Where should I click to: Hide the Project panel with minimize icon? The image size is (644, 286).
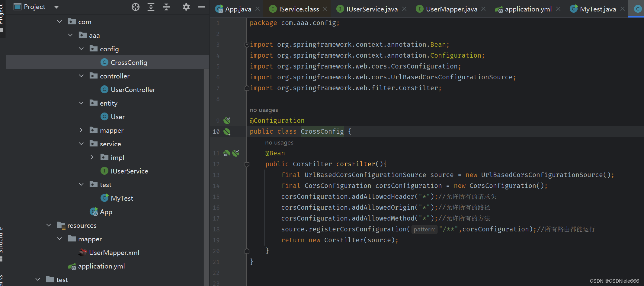pyautogui.click(x=201, y=7)
